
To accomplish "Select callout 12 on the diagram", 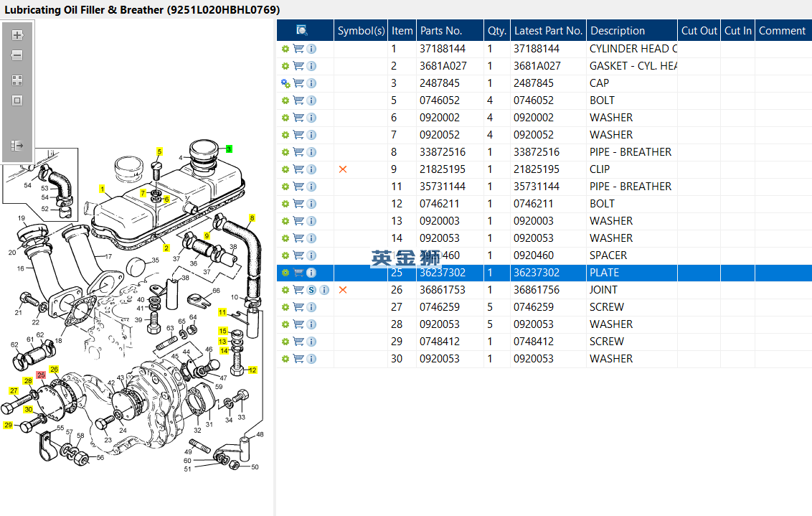I will (252, 370).
